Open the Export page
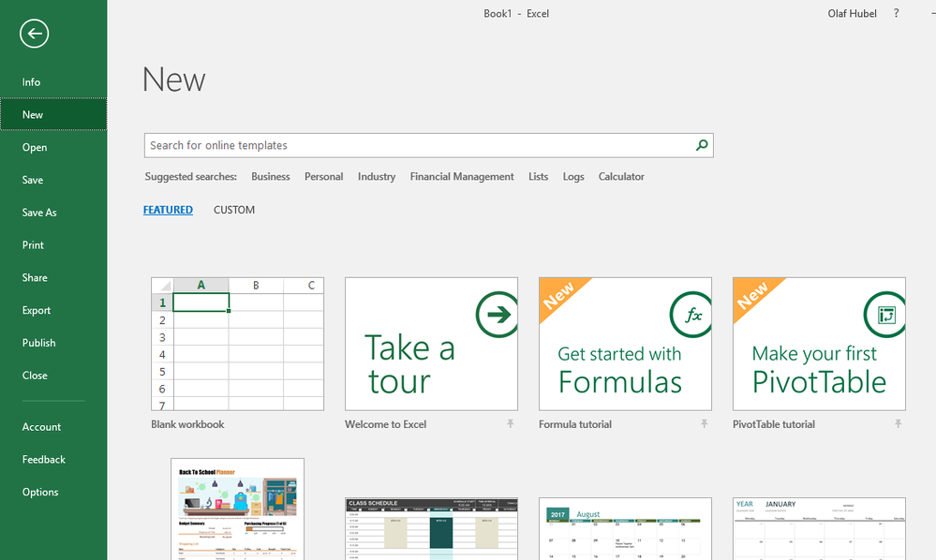The width and height of the screenshot is (936, 560). tap(53, 310)
